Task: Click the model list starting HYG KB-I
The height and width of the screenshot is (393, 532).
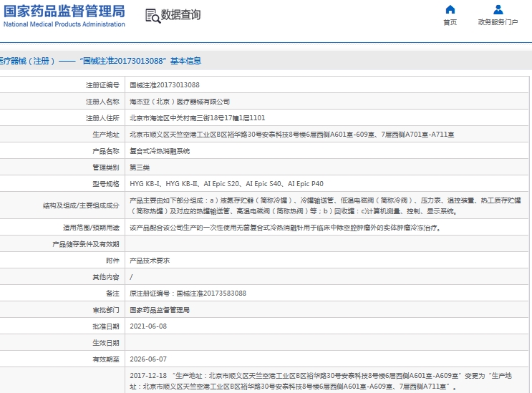Action: point(226,184)
